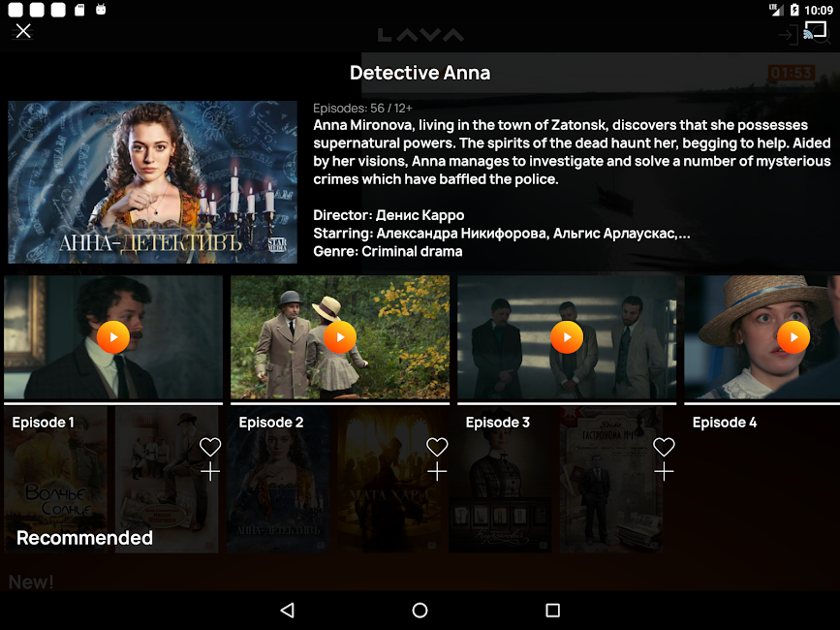
Task: Select the Episode 4 label
Action: point(725,423)
